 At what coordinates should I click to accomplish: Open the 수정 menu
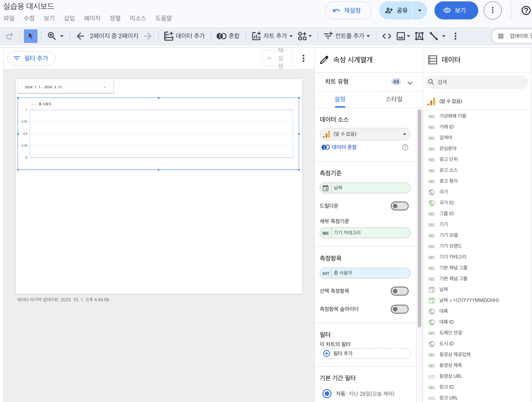click(x=29, y=18)
